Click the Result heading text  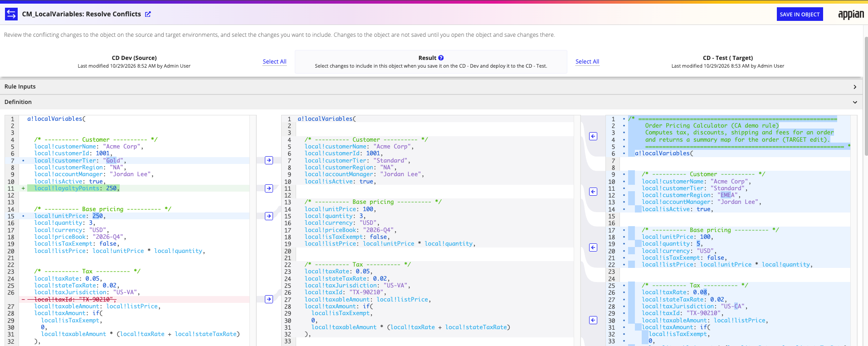pyautogui.click(x=427, y=58)
